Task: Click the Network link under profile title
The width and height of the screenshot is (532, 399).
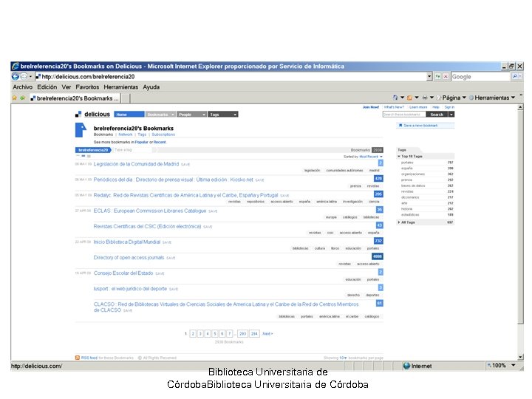Action: click(126, 134)
